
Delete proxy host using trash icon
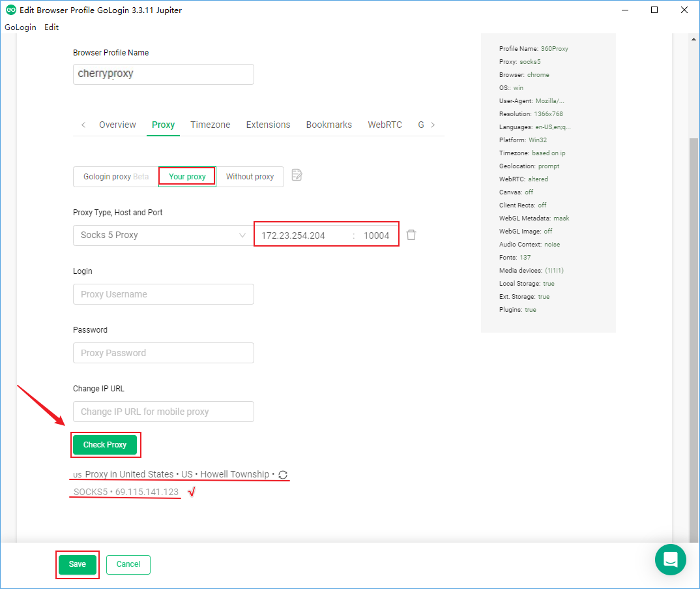pyautogui.click(x=411, y=235)
